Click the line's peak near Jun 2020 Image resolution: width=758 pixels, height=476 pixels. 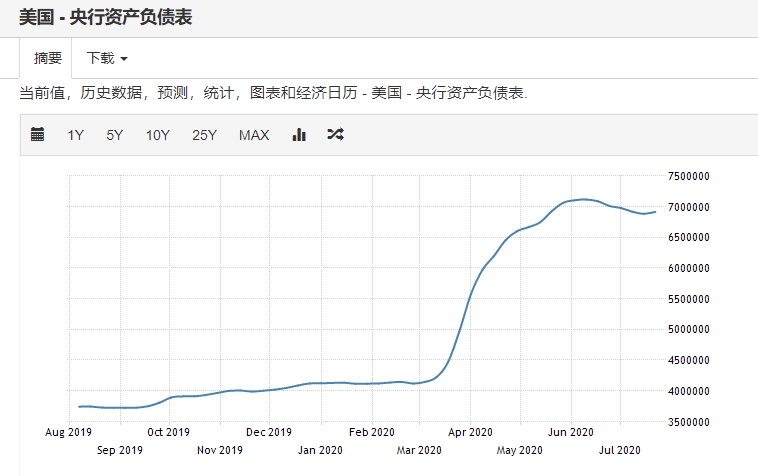click(x=585, y=199)
